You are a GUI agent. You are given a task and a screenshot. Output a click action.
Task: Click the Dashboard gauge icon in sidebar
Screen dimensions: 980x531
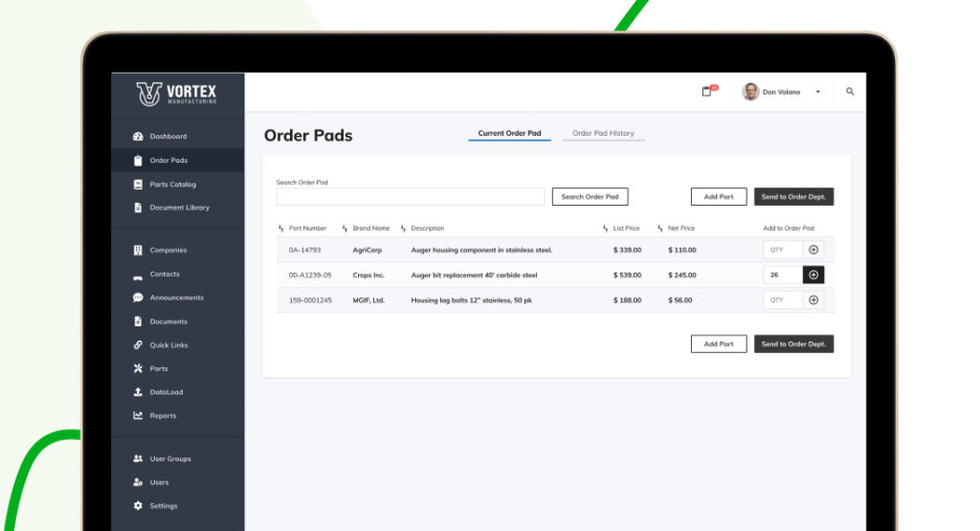pyautogui.click(x=138, y=137)
